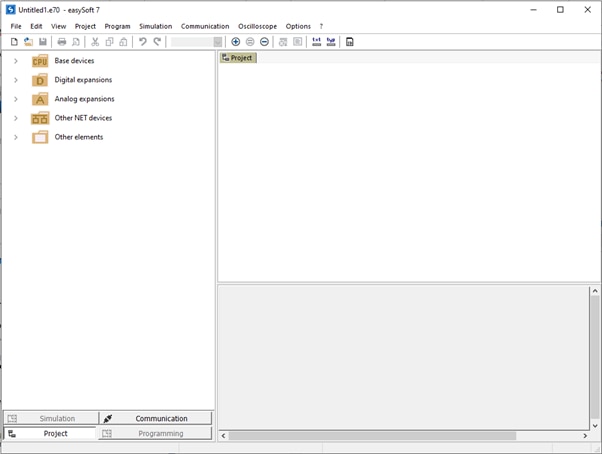
Task: Paste with the clipboard icon
Action: (x=123, y=42)
